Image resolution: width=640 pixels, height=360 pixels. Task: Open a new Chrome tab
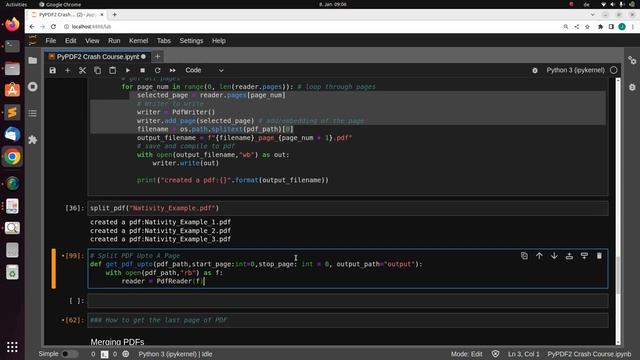click(x=114, y=15)
